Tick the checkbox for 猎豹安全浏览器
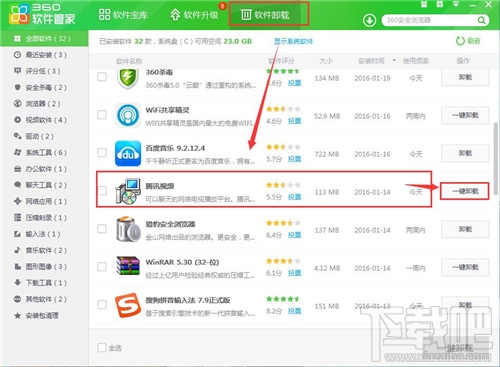The image size is (500, 367). (102, 229)
